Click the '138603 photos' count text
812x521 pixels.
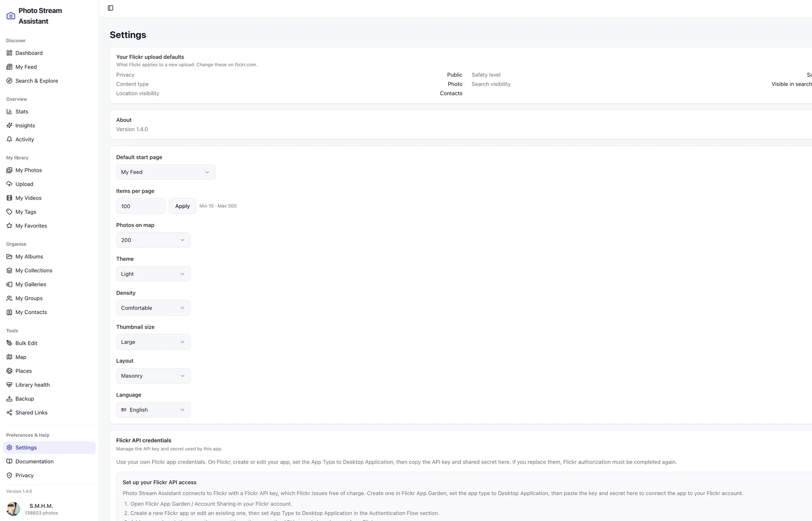coord(42,513)
